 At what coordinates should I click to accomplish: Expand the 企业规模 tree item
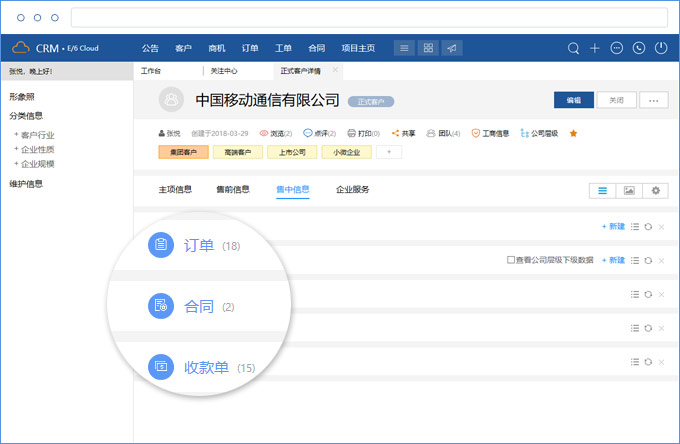click(15, 163)
